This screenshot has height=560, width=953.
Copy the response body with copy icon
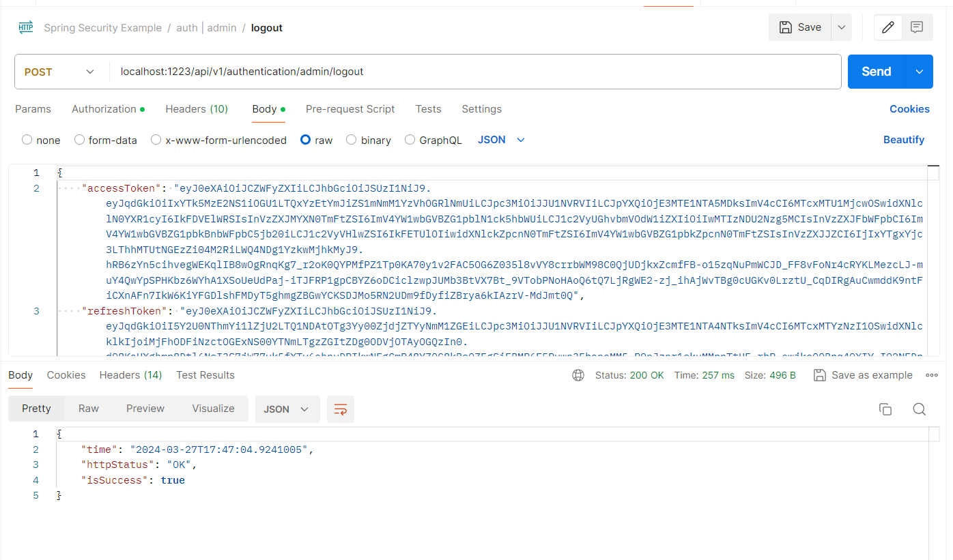tap(885, 409)
